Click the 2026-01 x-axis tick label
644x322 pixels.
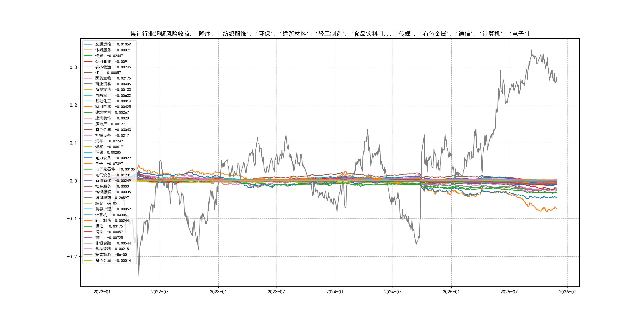(x=567, y=292)
